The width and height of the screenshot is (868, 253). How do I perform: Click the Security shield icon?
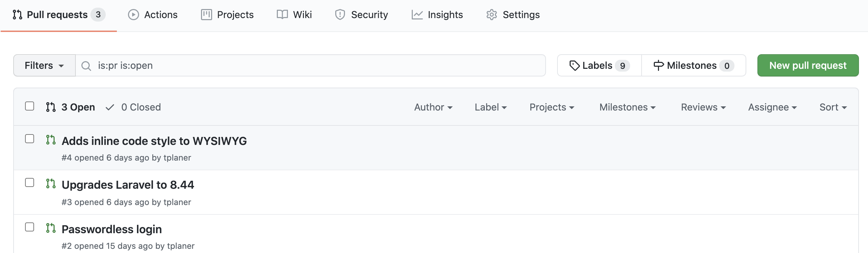pos(340,15)
